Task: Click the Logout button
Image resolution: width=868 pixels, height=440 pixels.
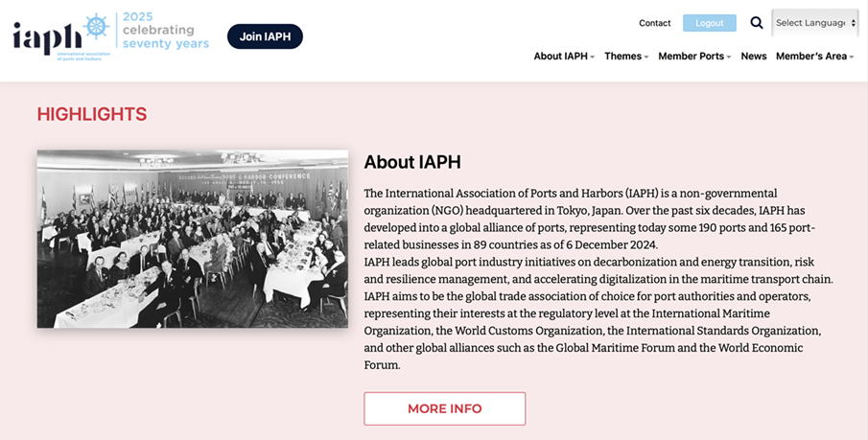Action: pyautogui.click(x=709, y=23)
